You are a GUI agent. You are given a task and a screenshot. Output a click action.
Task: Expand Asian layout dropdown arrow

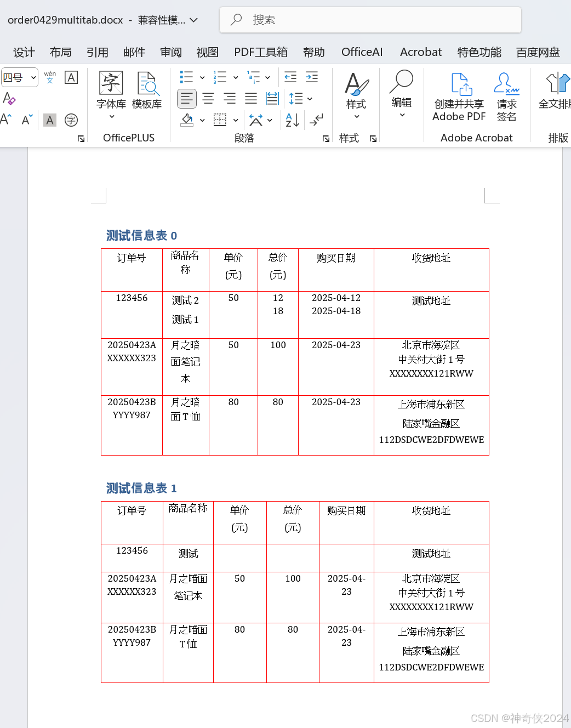click(x=270, y=120)
